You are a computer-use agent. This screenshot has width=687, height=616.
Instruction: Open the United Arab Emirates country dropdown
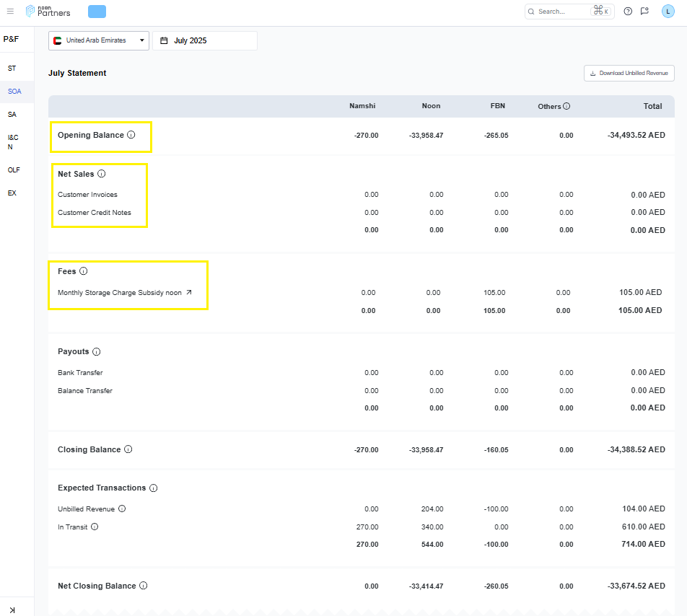pyautogui.click(x=99, y=40)
